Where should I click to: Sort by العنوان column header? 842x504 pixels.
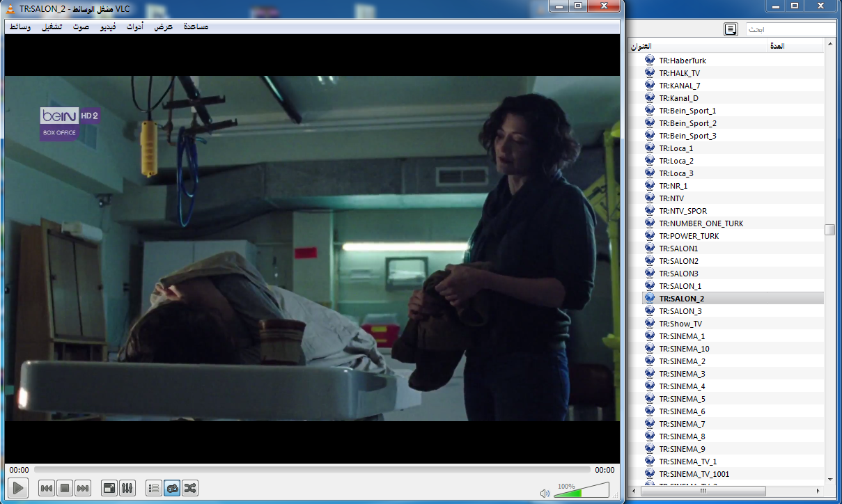[698, 46]
